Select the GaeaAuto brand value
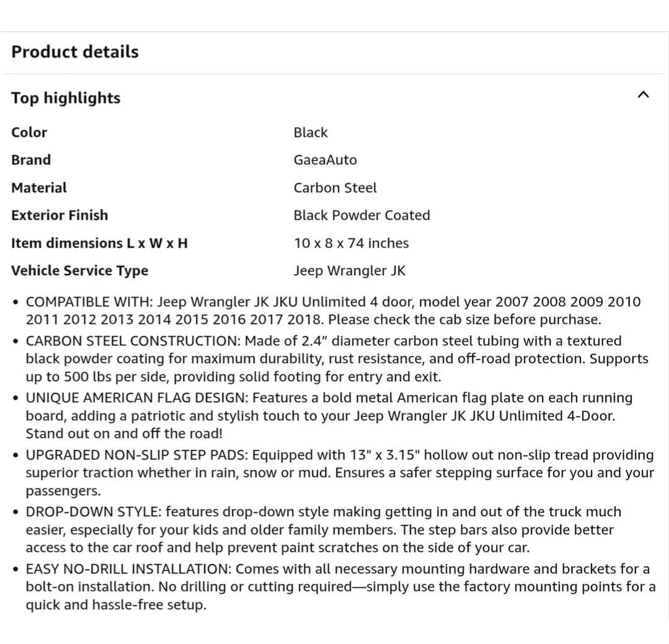Viewport: 669px width, 644px height. (325, 160)
